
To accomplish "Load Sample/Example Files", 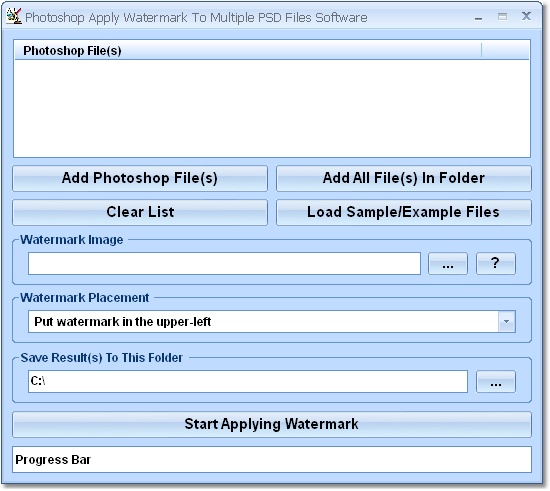I will 404,212.
